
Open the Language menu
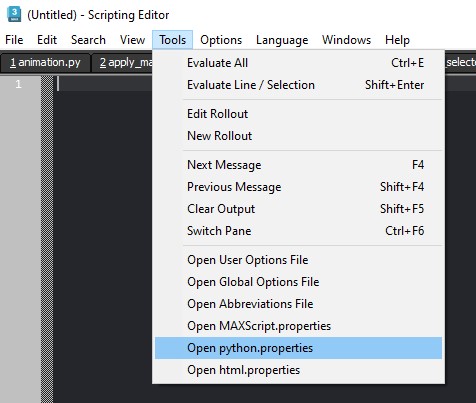[282, 40]
